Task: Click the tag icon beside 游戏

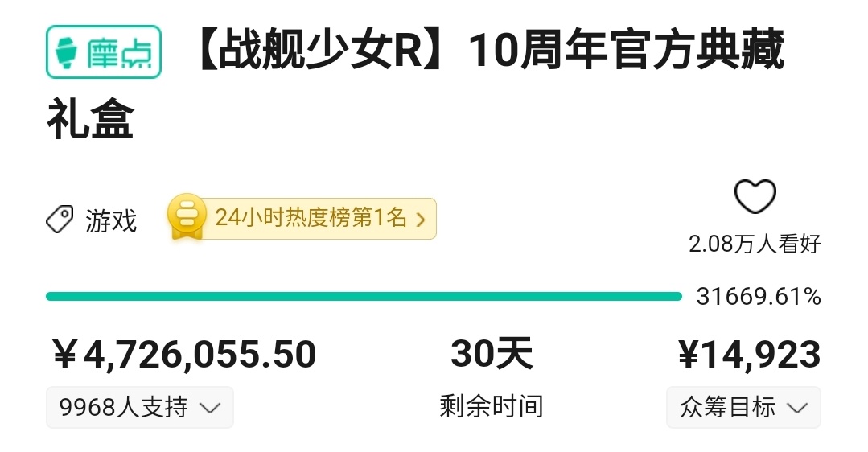Action: tap(60, 220)
